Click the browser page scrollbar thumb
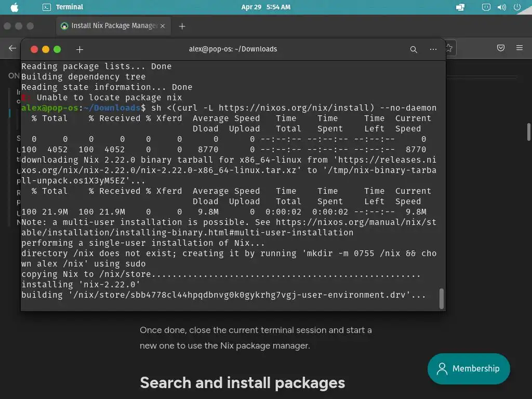This screenshot has height=399, width=532. [528, 131]
